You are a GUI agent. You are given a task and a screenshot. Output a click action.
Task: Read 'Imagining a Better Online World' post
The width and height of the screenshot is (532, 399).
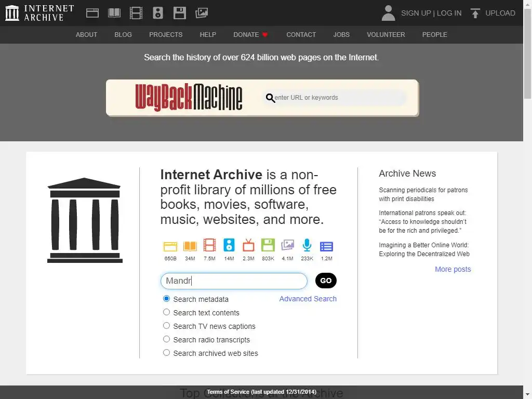424,249
